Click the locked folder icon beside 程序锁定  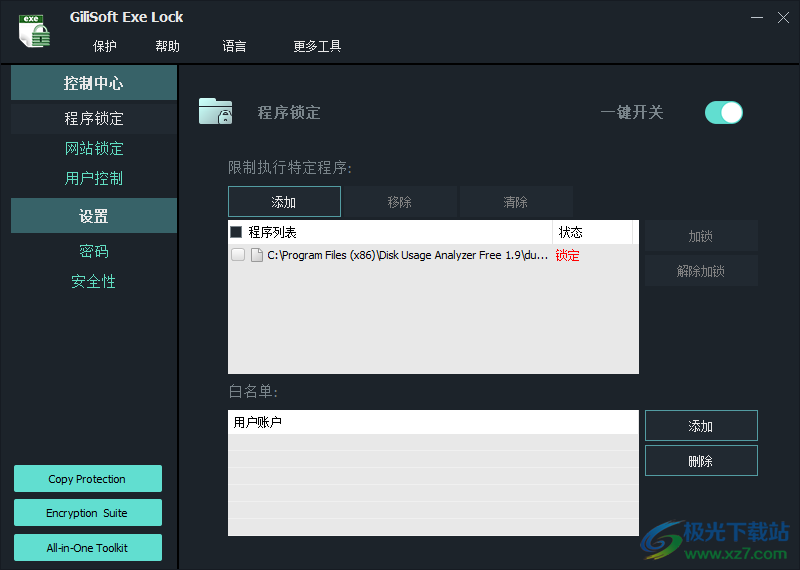tap(215, 111)
